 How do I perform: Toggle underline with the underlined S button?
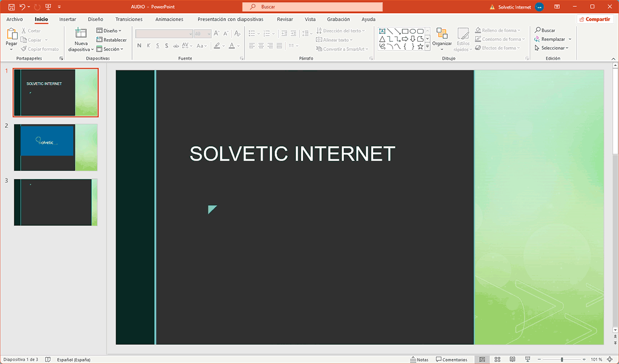(x=158, y=46)
